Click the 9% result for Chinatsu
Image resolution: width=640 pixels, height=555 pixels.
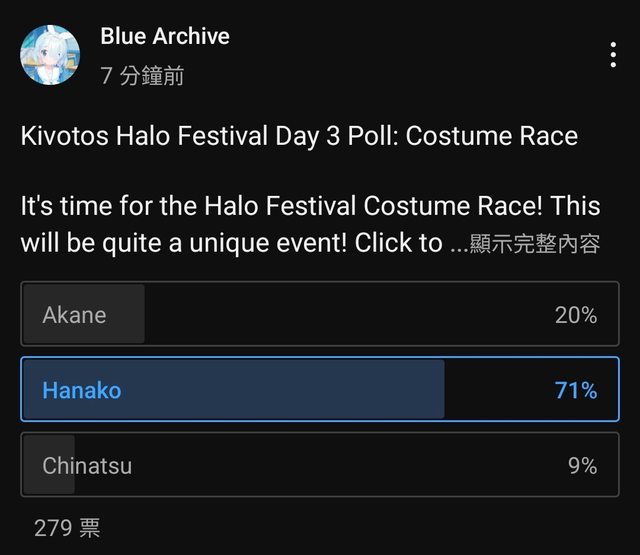[x=582, y=466]
